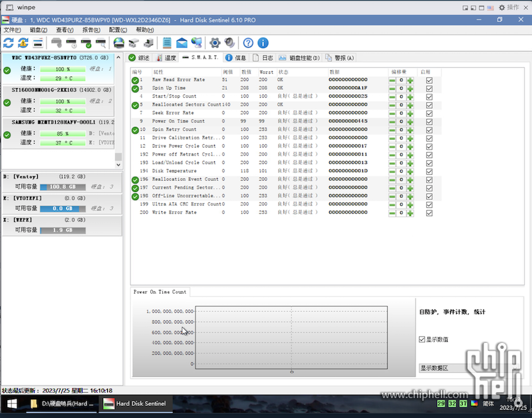This screenshot has width=532, height=418.
Task: Switch to the 信息 tab
Action: pyautogui.click(x=236, y=58)
